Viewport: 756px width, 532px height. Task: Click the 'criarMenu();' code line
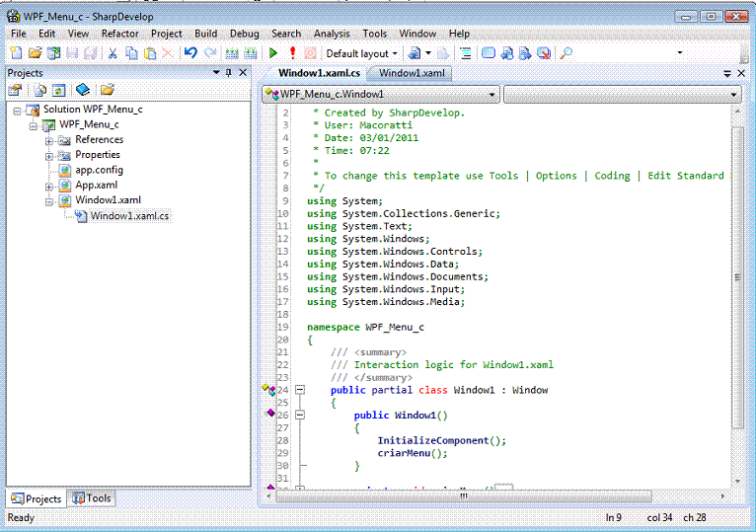point(413,453)
